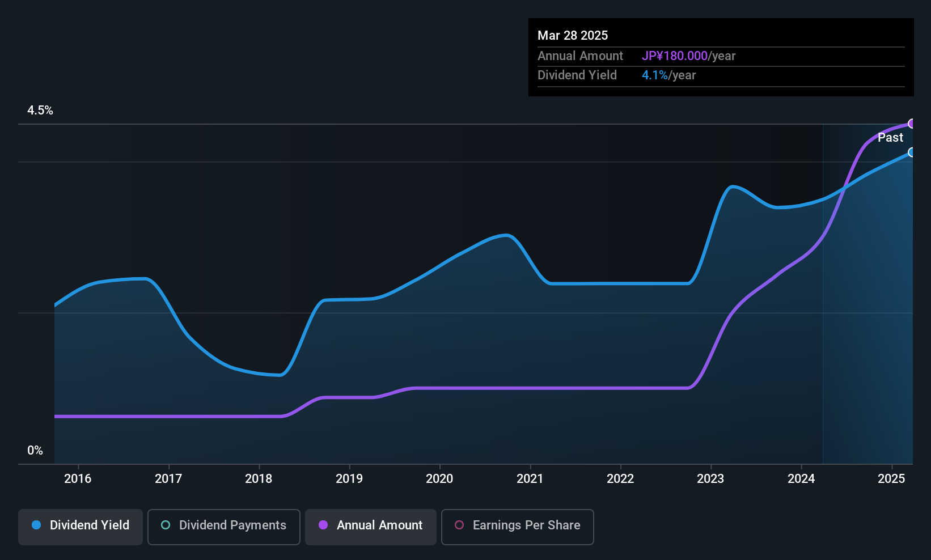This screenshot has width=931, height=560.
Task: Click the 2023 x-axis label
Action: coord(710,479)
